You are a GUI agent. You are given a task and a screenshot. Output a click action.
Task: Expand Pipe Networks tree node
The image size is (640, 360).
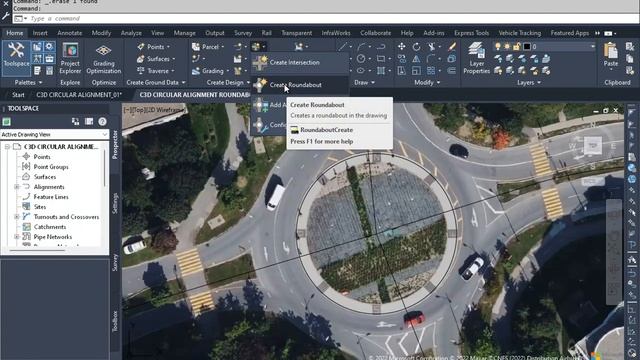17,237
